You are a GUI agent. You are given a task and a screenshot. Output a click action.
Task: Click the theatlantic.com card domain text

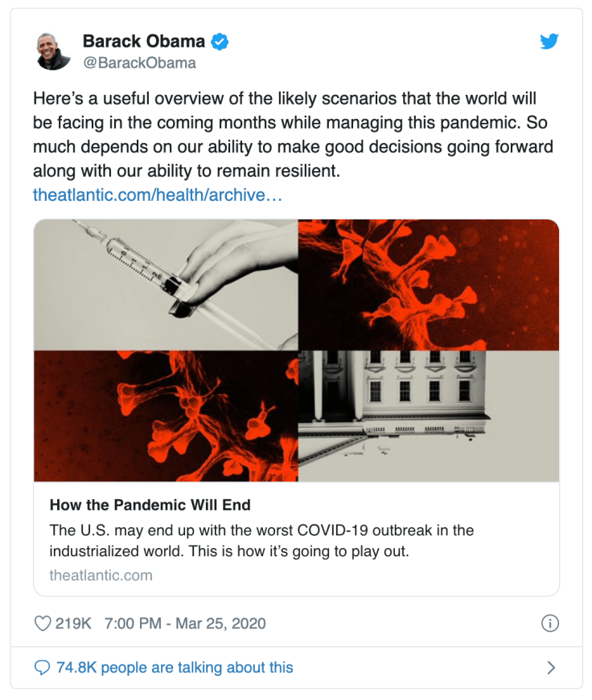click(x=101, y=575)
